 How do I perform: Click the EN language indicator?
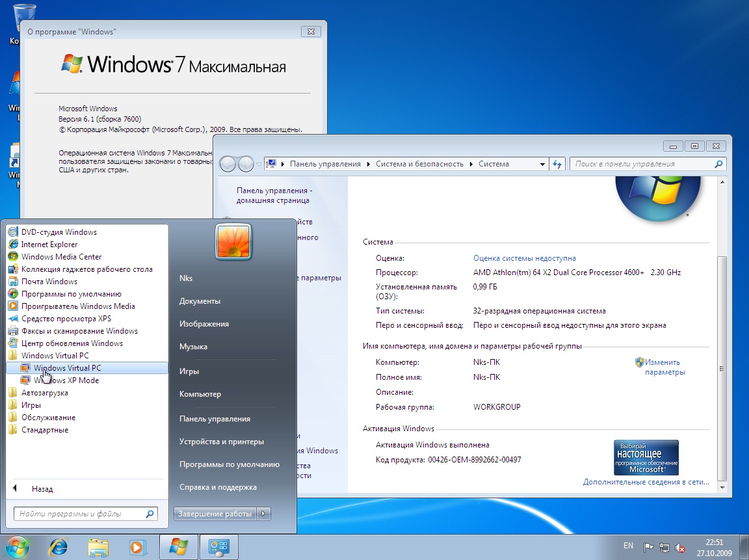628,546
